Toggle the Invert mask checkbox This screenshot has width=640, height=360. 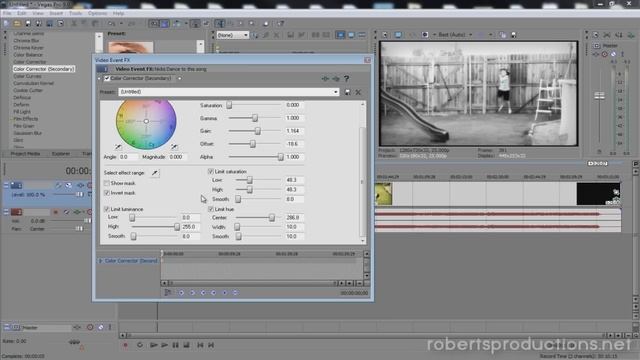tap(107, 193)
